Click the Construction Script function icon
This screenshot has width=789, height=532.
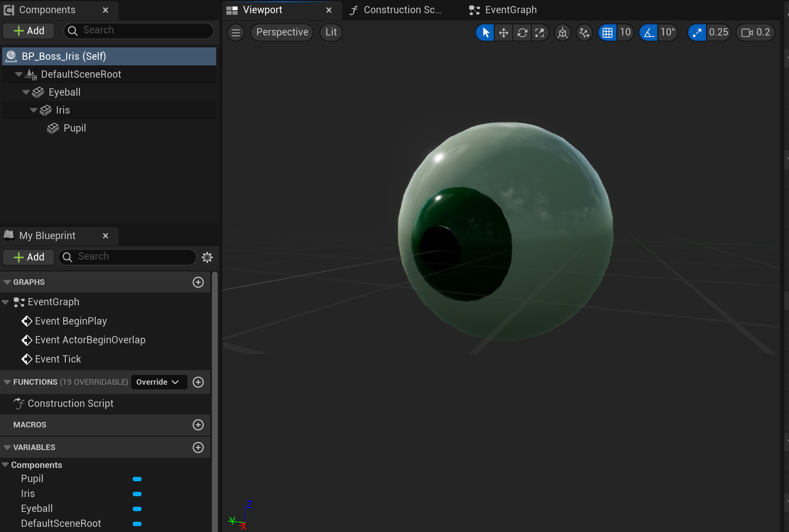point(19,403)
